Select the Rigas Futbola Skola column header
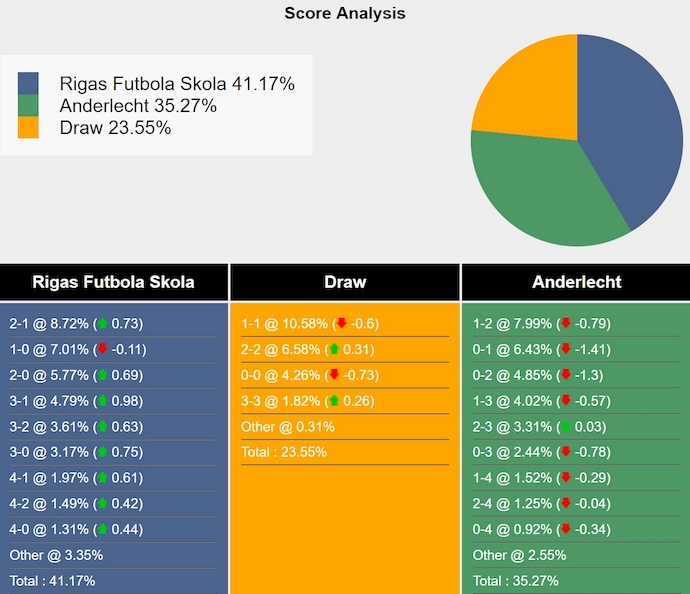Screen dimensions: 690x594 (114, 282)
